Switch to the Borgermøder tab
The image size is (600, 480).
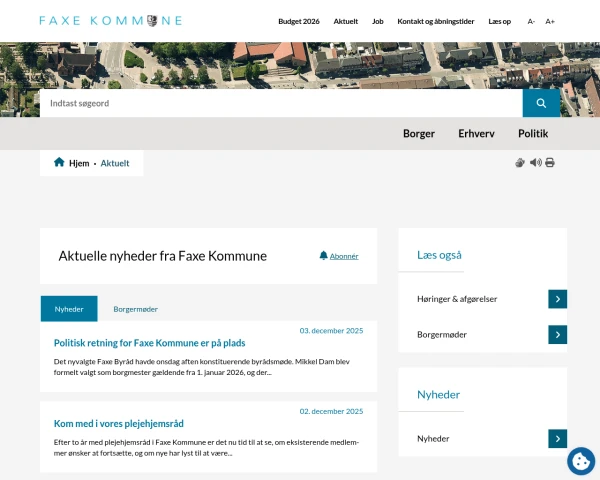coord(135,309)
